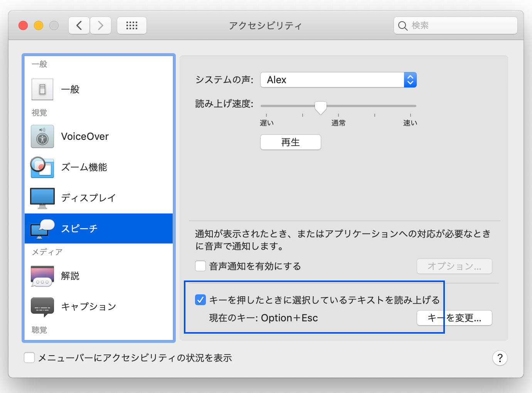
Task: Toggle メニューバーにアクセシビリティの状況を表示 checkbox
Action: (x=29, y=358)
